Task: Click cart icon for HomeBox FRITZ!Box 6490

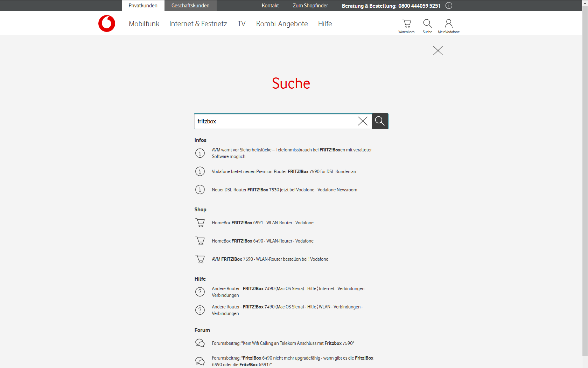Action: coord(200,241)
